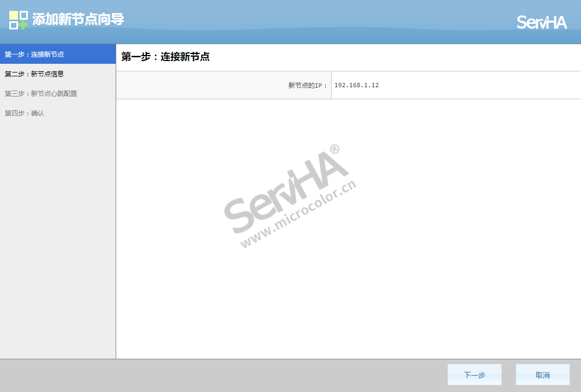Viewport: 581px width, 392px height.
Task: Click the add-node wizard icon in header
Action: click(18, 20)
